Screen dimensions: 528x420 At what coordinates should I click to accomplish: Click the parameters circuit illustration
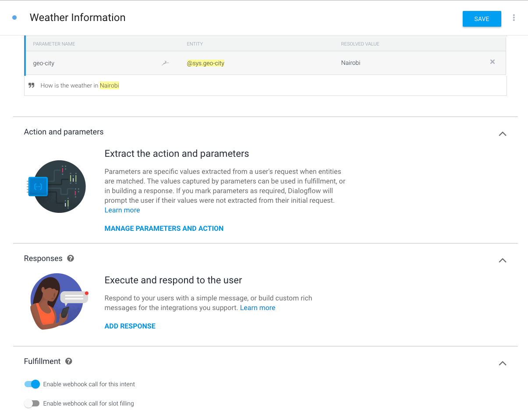[57, 187]
